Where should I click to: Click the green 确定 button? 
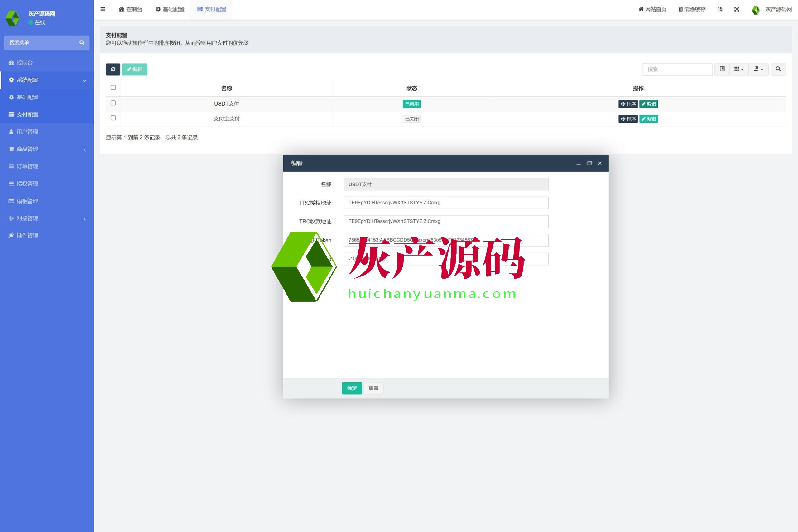pyautogui.click(x=352, y=388)
